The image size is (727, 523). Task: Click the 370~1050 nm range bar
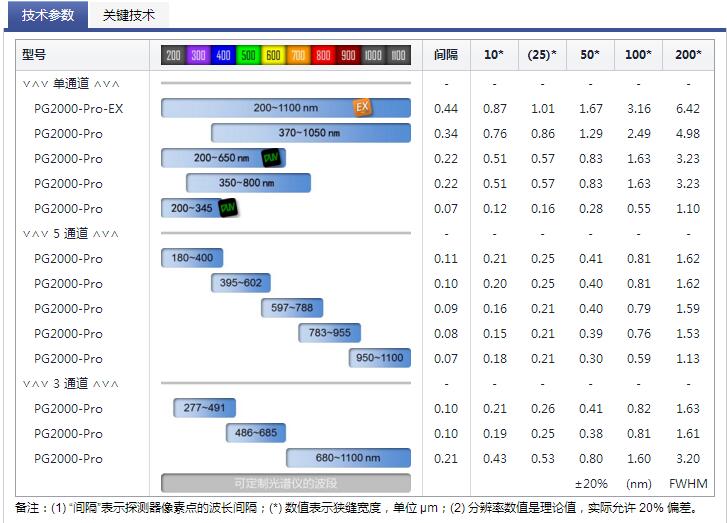[x=310, y=133]
